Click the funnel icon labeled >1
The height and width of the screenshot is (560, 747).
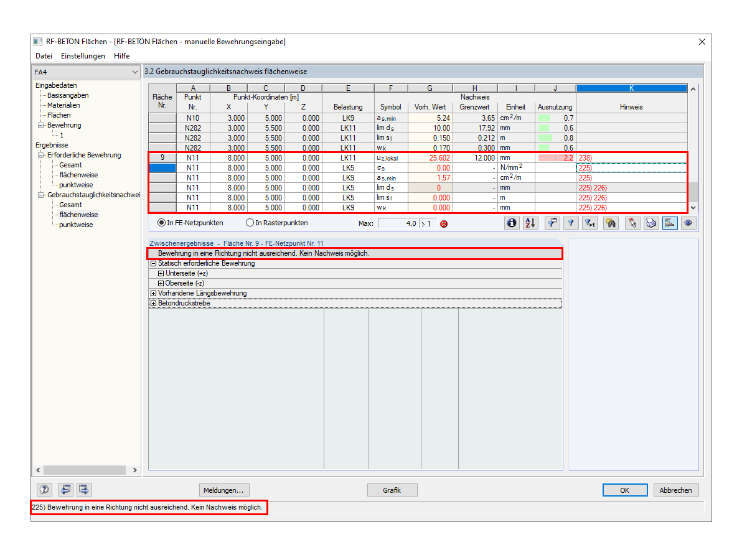point(591,223)
